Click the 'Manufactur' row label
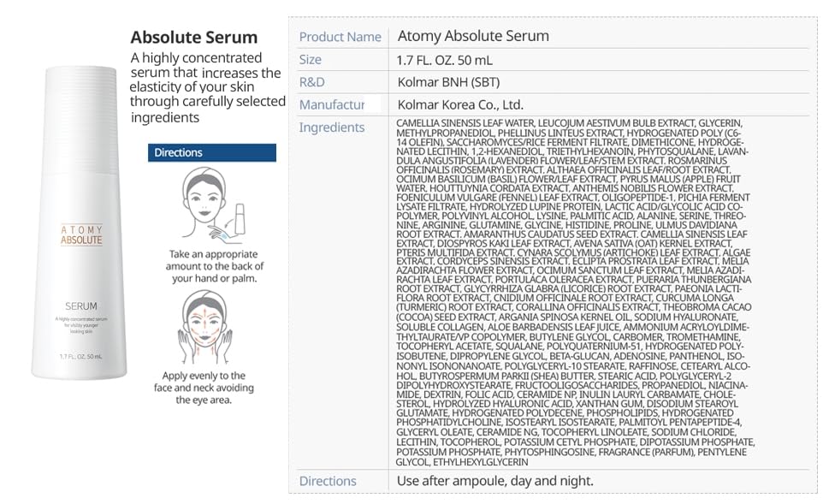823x504 pixels. pos(332,105)
